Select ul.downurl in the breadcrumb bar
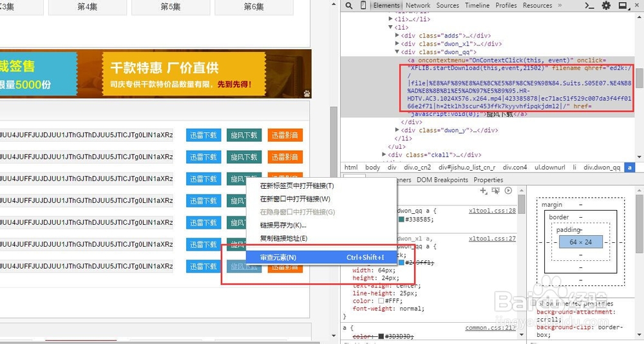This screenshot has width=644, height=344. click(549, 167)
